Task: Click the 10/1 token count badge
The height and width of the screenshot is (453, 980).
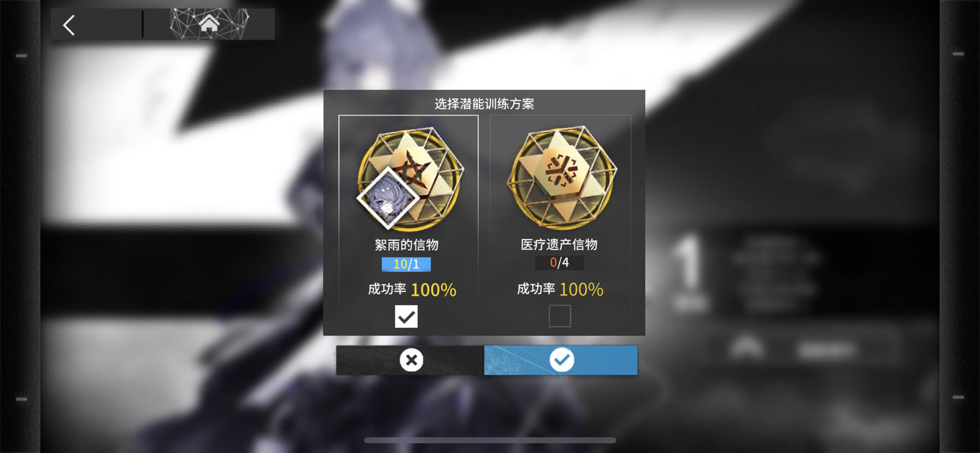Action: (x=406, y=264)
